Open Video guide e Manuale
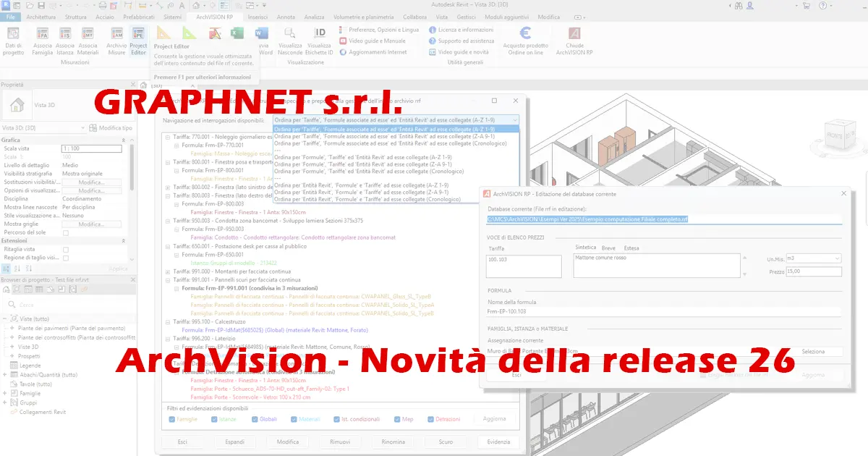This screenshot has width=868, height=456. pos(372,41)
